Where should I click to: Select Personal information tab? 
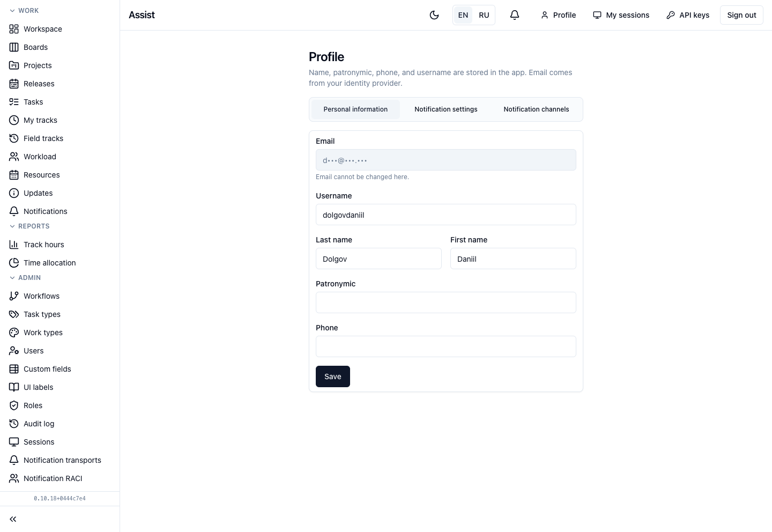pyautogui.click(x=355, y=109)
